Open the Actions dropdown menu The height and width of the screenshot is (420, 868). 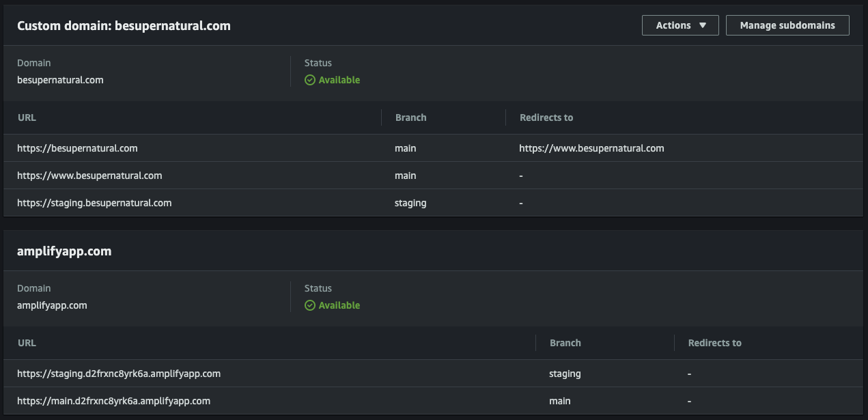pyautogui.click(x=680, y=25)
